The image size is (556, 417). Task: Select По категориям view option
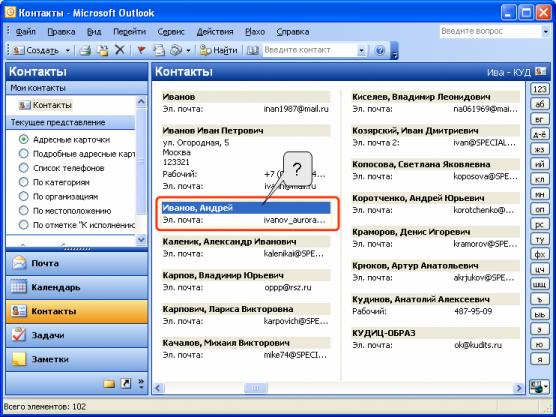click(x=54, y=182)
